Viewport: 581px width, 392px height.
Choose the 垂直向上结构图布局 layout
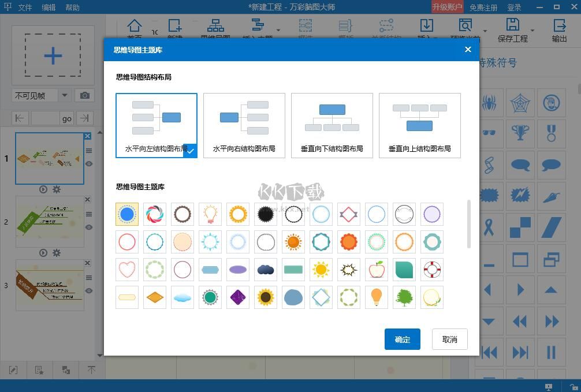[x=420, y=126]
